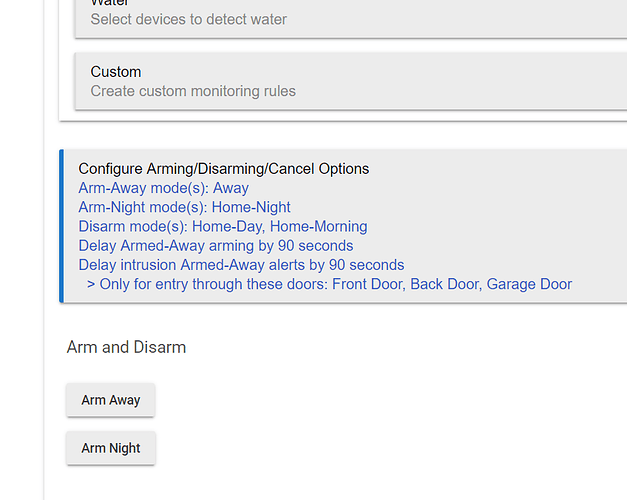The image size is (627, 500).
Task: Click 'Arm-Away mode(s): Away' text
Action: click(x=164, y=188)
